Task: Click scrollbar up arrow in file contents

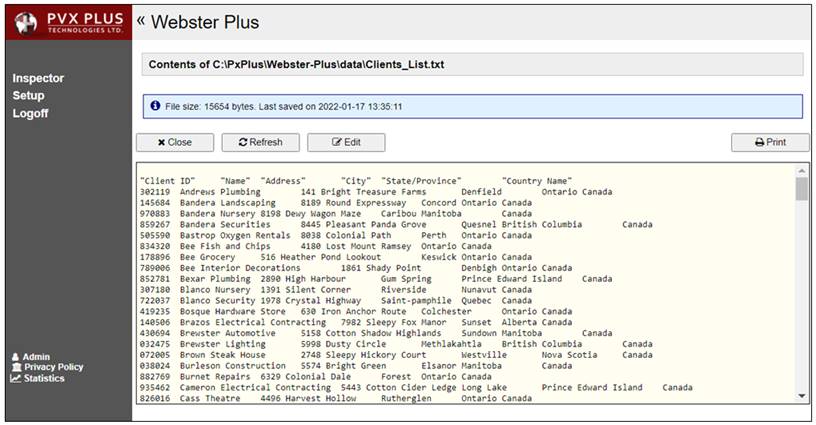Action: pos(801,171)
